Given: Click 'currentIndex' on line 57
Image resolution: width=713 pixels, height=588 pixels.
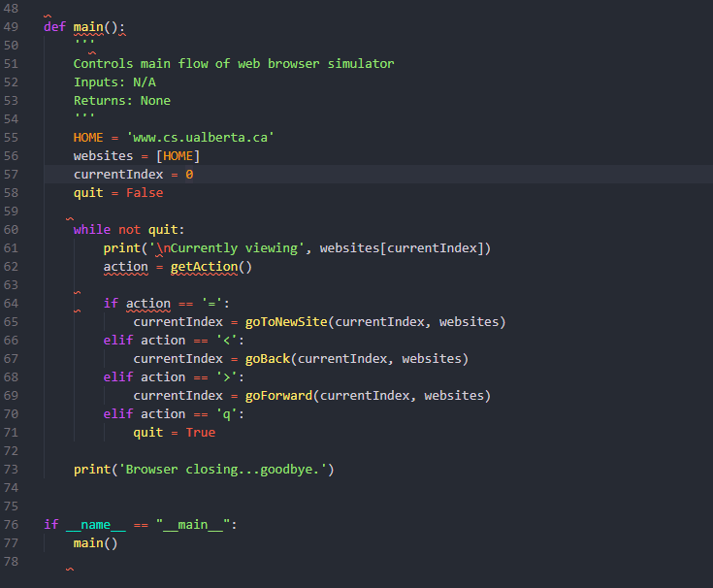Looking at the screenshot, I should click(x=118, y=175).
